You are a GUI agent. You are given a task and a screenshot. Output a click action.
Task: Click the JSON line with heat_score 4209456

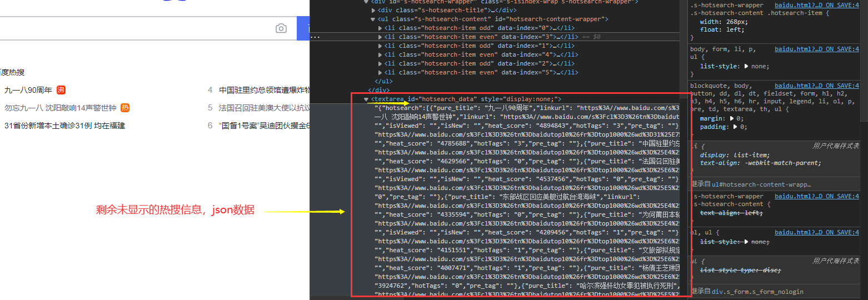tap(527, 232)
